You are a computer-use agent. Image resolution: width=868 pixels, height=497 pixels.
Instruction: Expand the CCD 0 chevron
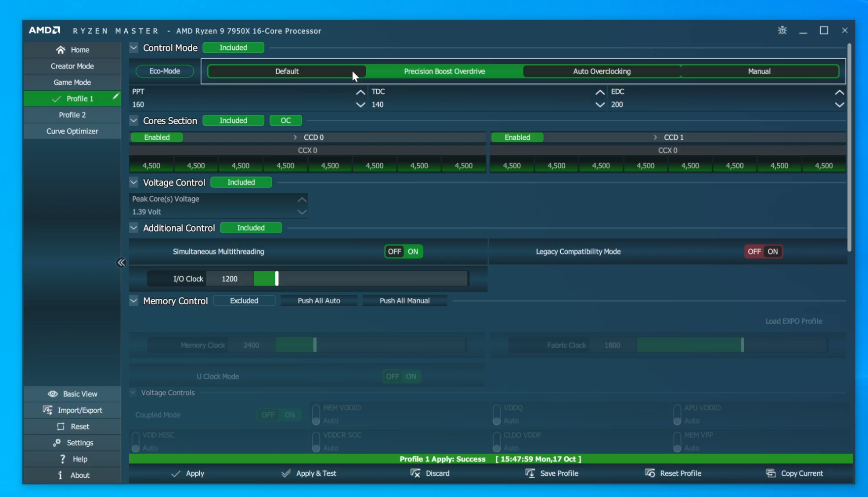point(295,138)
